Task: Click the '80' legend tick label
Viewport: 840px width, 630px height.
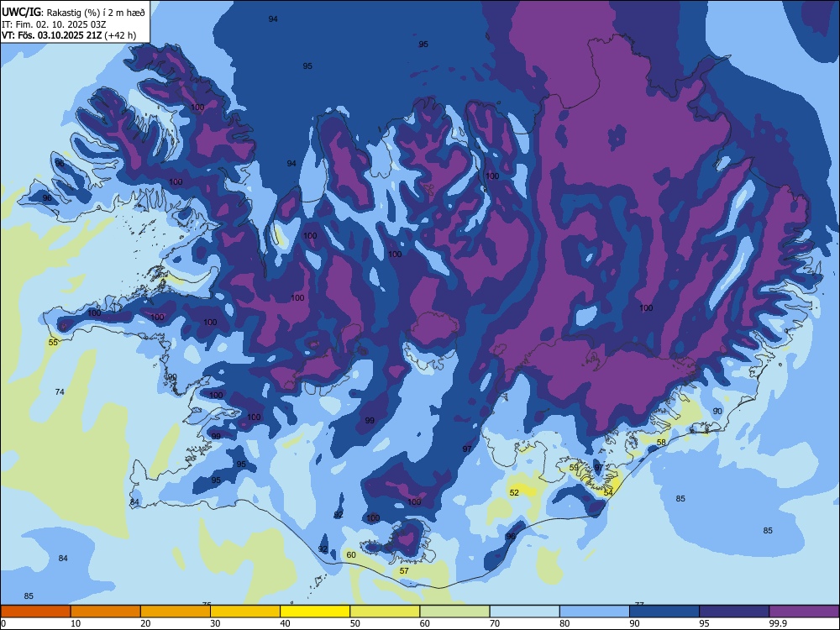Action: coord(564,623)
